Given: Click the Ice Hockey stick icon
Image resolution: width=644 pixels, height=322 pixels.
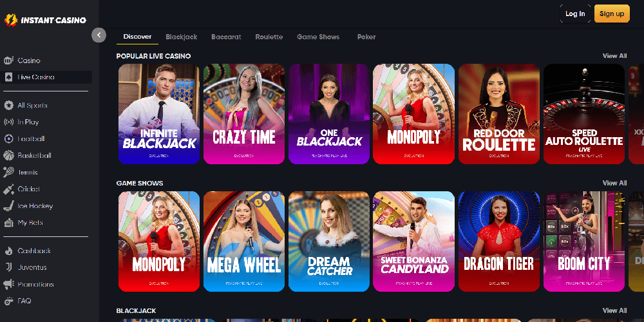Looking at the screenshot, I should point(8,206).
